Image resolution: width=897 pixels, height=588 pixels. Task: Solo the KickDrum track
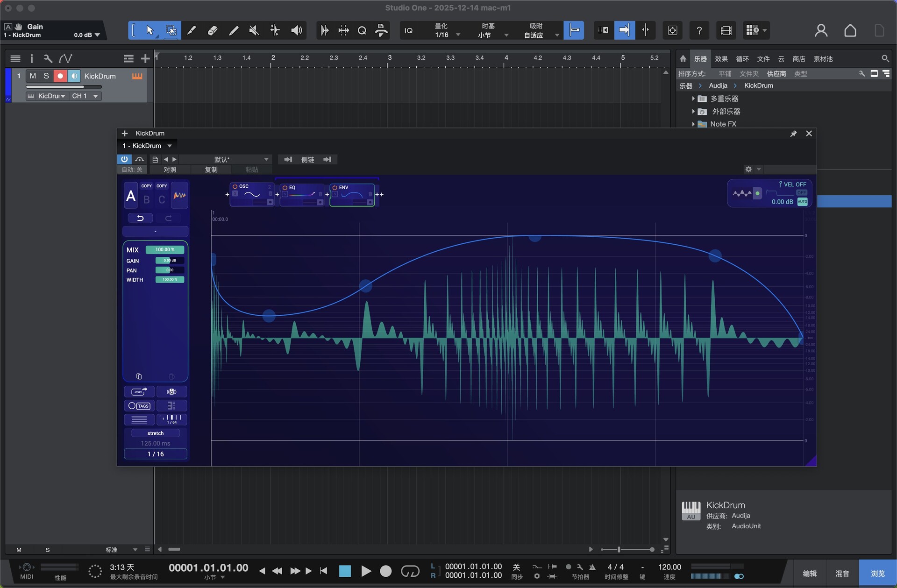(x=46, y=76)
